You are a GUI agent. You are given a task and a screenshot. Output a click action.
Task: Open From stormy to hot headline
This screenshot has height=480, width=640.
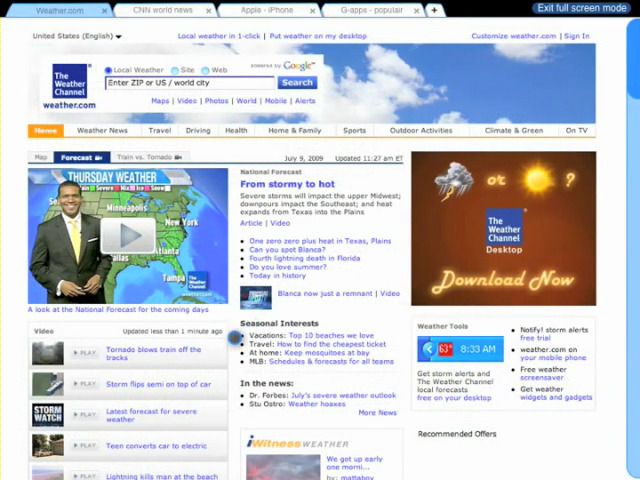click(287, 184)
